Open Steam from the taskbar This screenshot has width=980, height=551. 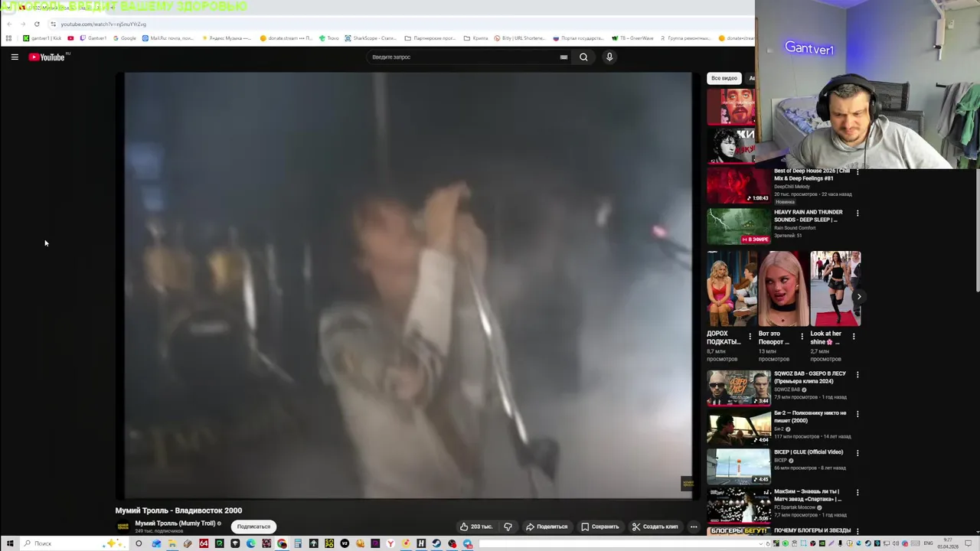[x=436, y=543]
